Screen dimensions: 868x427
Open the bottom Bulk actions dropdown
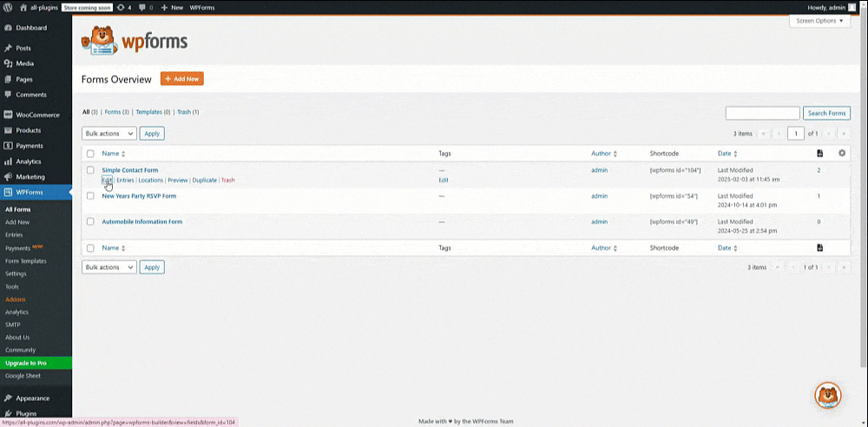109,267
